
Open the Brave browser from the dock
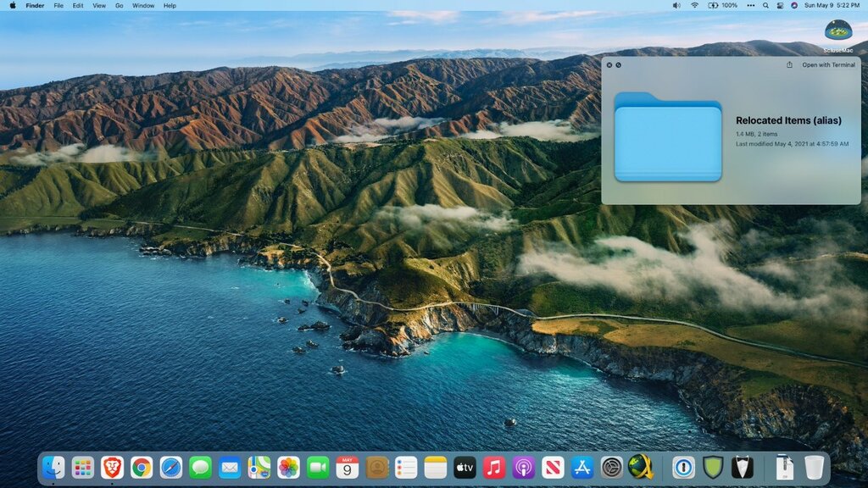click(x=112, y=467)
